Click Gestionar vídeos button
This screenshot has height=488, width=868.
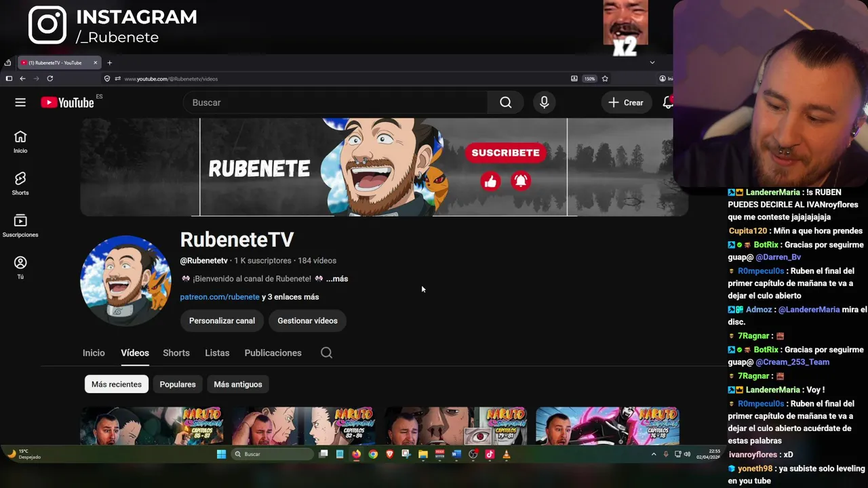[307, 321]
